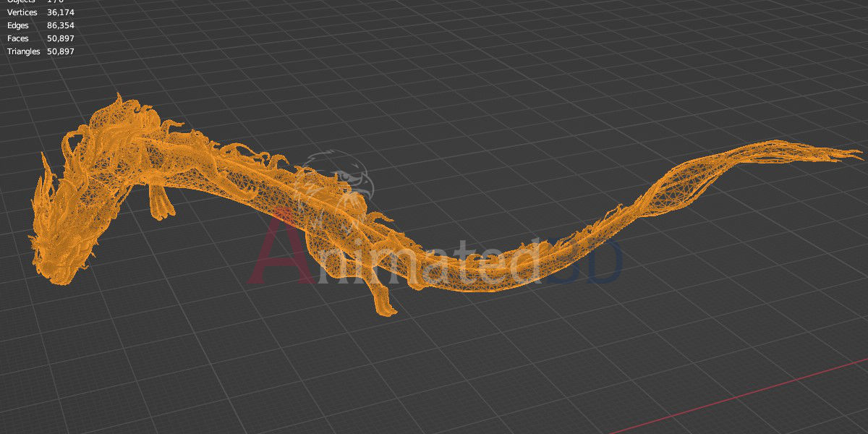Click the Triangles 50,897 statistics row

41,51
